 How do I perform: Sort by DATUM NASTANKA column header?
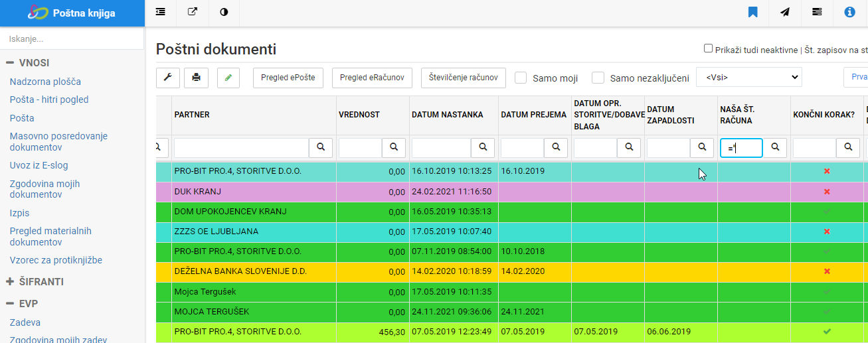click(x=447, y=115)
